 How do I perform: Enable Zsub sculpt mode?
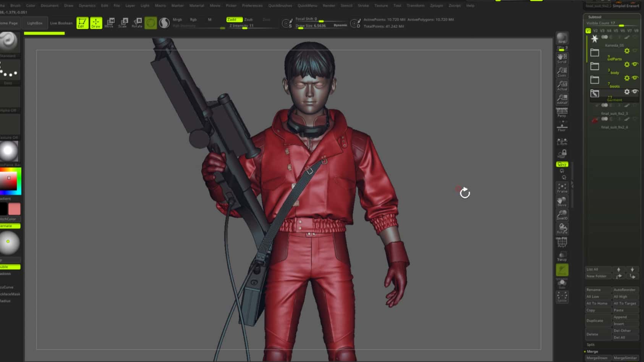click(x=249, y=19)
